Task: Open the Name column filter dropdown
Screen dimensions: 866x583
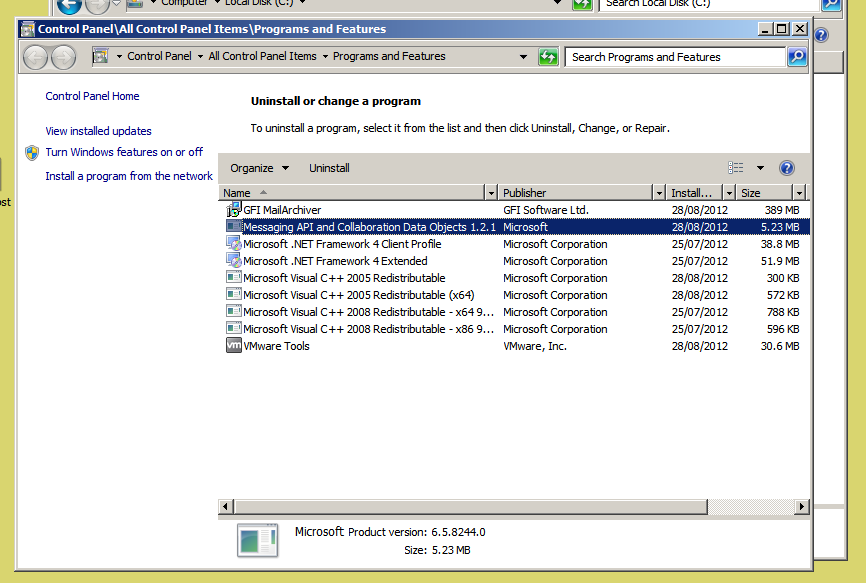Action: (491, 193)
